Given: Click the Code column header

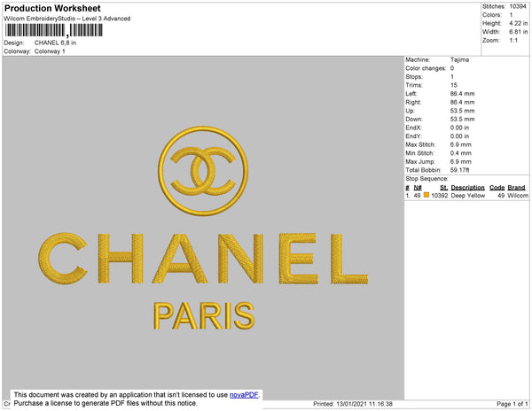Looking at the screenshot, I should pos(497,188).
